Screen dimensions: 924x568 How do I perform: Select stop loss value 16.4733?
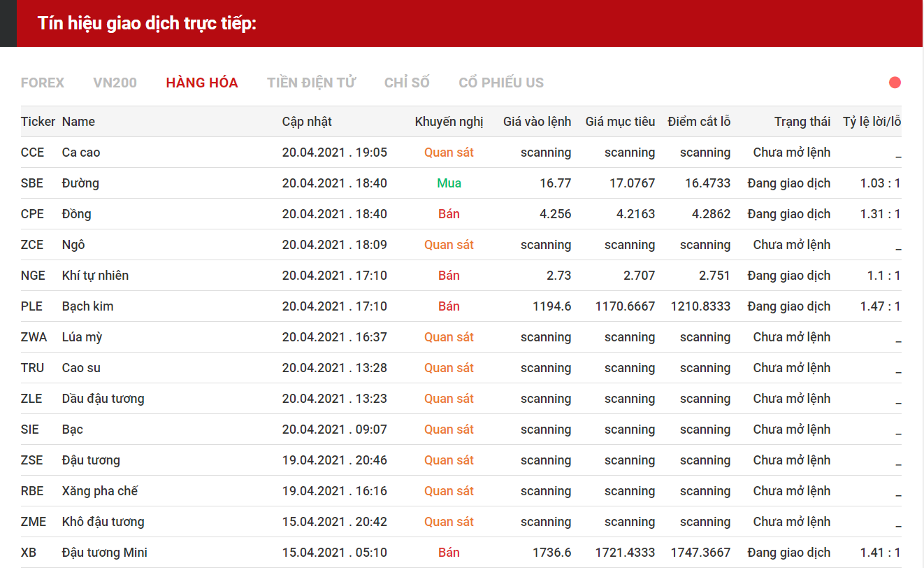[707, 183]
